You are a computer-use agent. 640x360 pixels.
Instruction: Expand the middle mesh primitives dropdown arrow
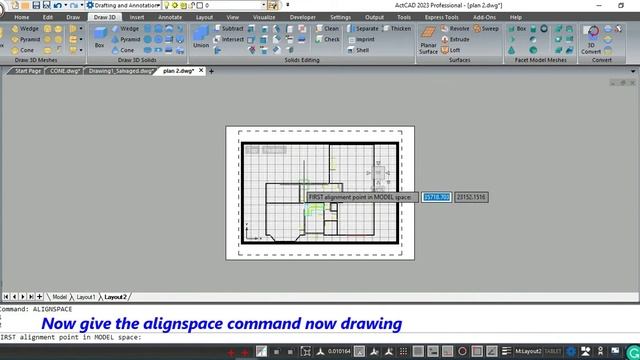click(x=81, y=39)
